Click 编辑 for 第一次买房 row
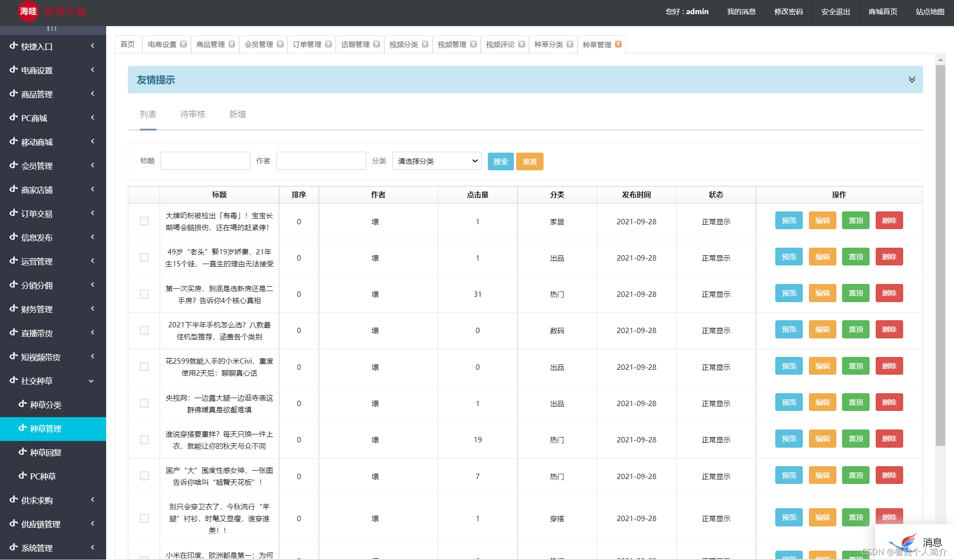 822,293
